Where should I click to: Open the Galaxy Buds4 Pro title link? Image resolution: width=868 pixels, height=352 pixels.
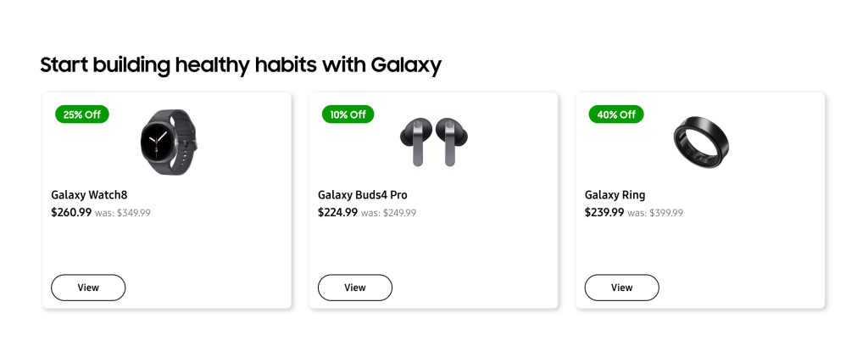[x=362, y=195]
